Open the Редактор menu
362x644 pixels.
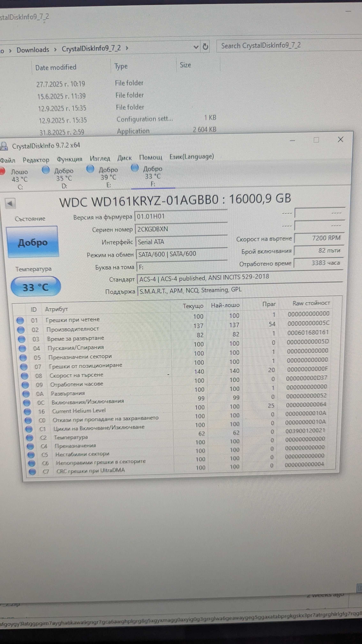tap(36, 160)
